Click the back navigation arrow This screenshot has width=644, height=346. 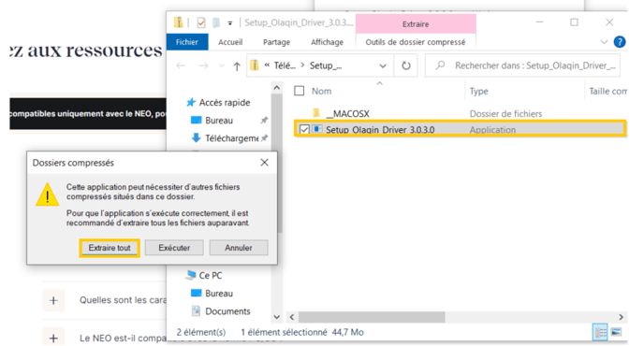[x=181, y=65]
